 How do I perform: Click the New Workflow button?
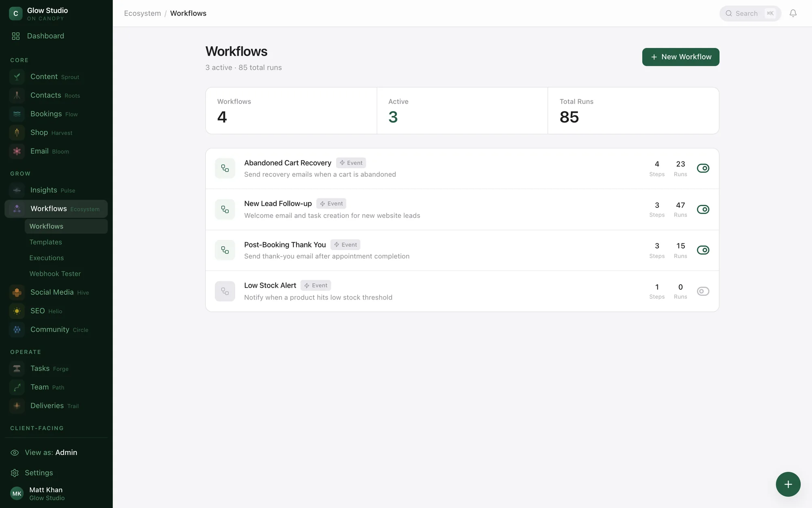[x=680, y=57]
